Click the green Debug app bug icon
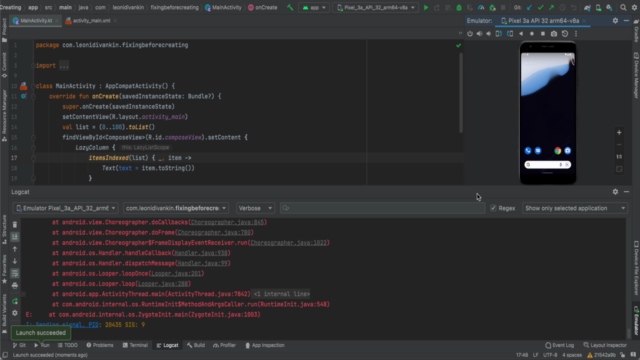The image size is (640, 360). point(459,7)
